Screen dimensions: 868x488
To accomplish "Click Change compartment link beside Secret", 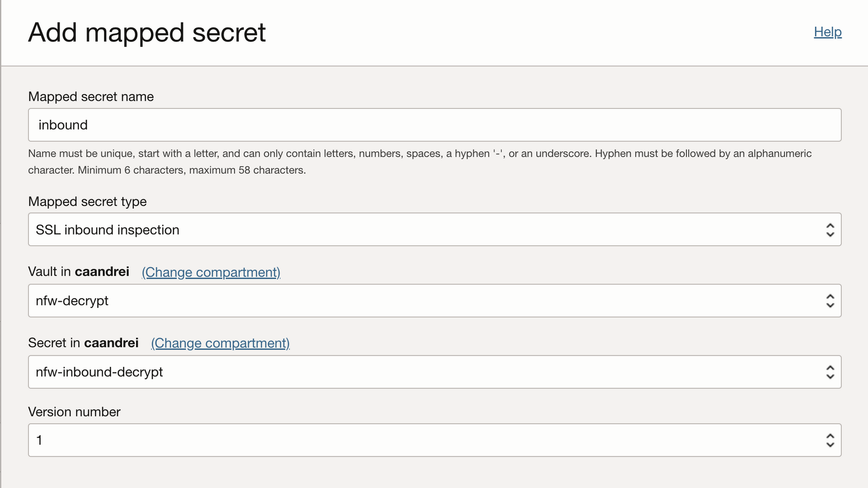I will 220,343.
